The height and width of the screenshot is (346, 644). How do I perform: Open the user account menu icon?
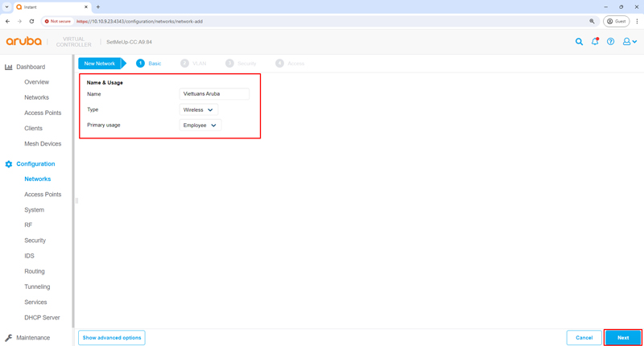[630, 42]
